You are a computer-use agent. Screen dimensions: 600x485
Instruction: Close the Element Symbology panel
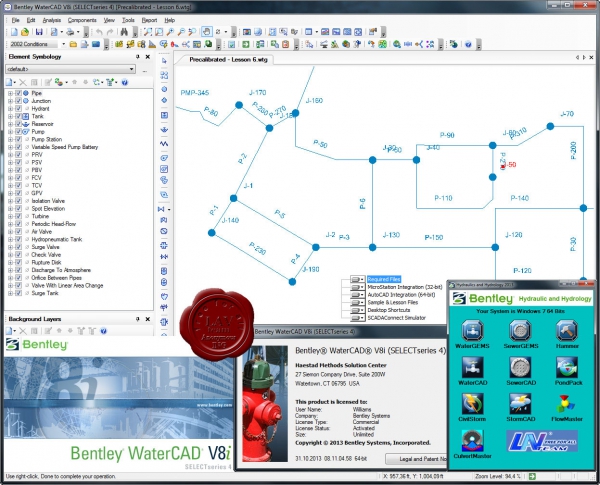click(148, 57)
